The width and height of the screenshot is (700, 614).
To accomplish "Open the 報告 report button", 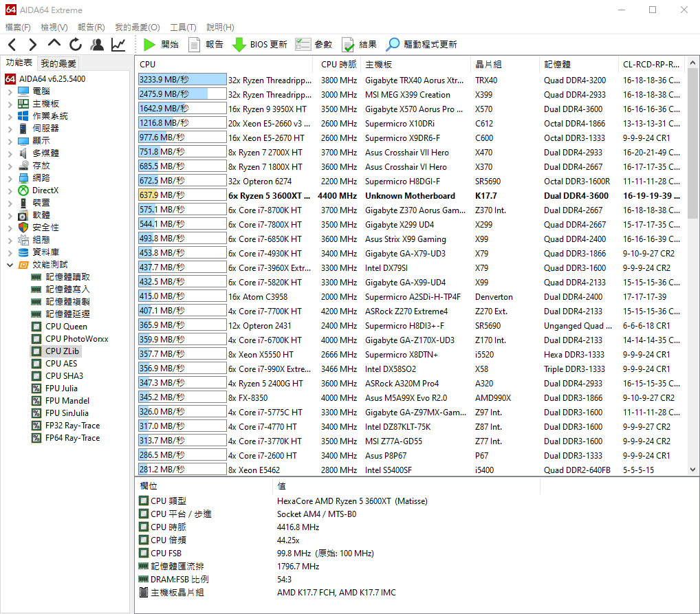I will tap(206, 44).
